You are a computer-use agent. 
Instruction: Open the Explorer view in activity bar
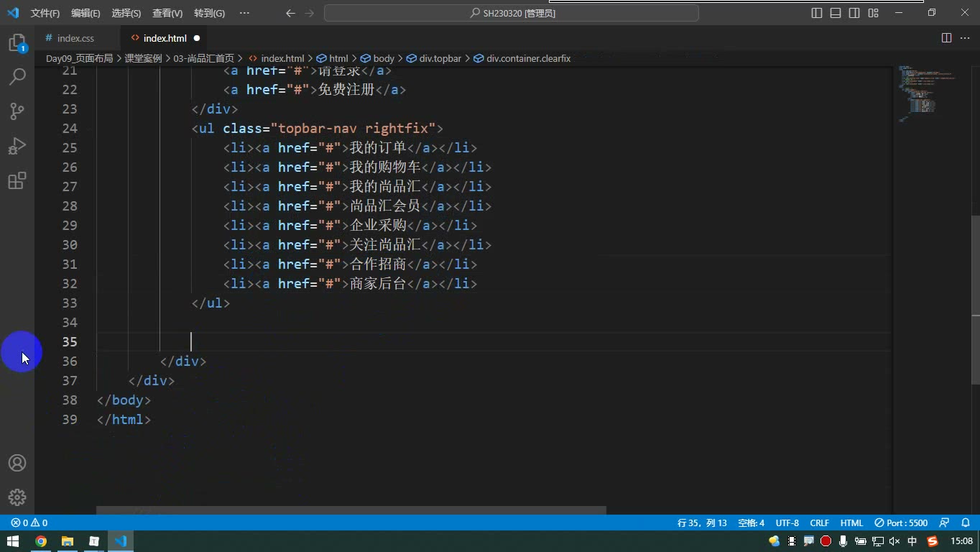point(17,43)
